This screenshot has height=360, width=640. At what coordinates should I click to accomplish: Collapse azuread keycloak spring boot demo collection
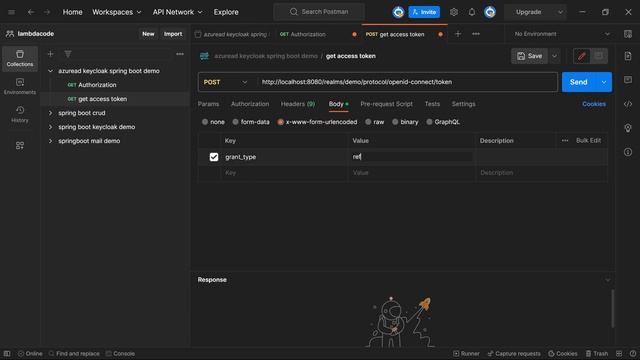(50, 71)
